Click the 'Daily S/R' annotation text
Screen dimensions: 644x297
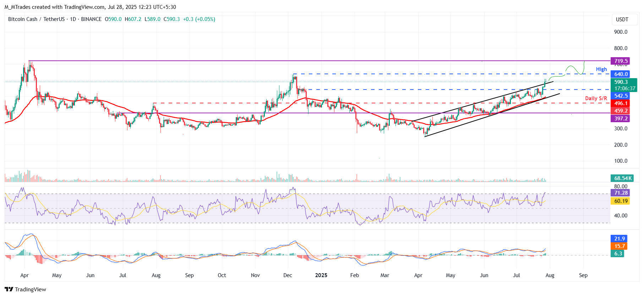(x=596, y=98)
